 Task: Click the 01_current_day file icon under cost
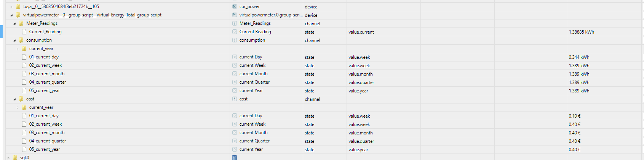24,116
